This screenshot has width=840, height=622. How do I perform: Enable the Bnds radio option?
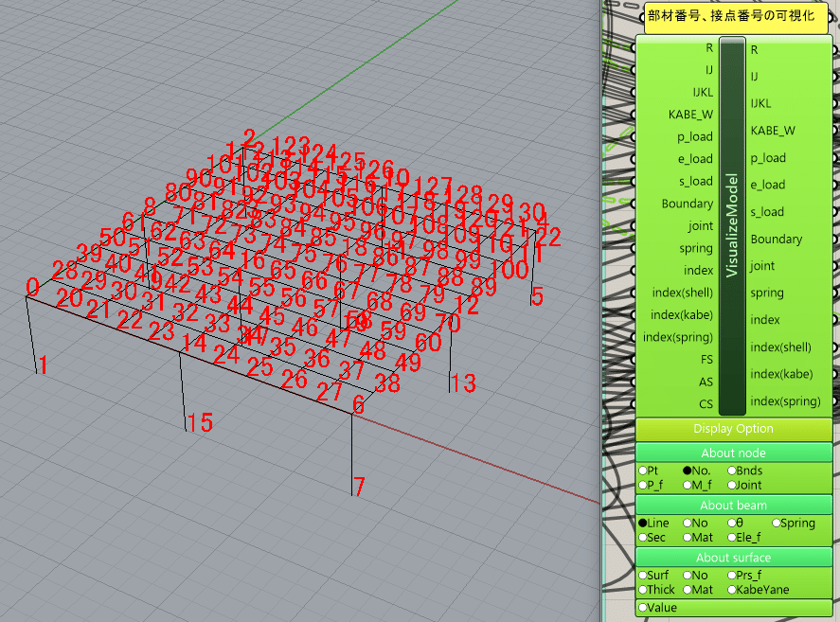point(731,471)
